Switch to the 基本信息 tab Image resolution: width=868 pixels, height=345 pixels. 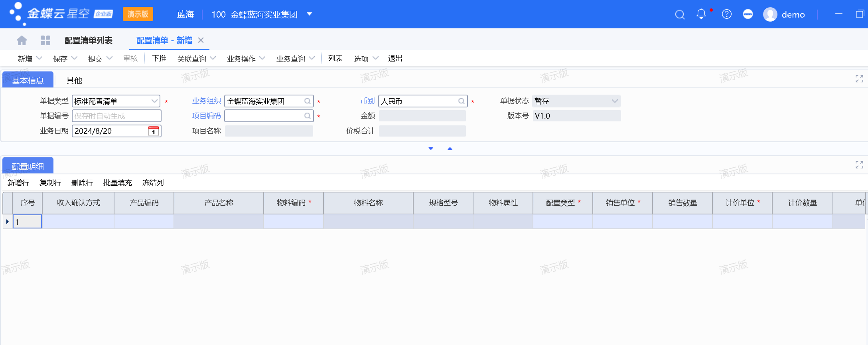click(x=28, y=80)
